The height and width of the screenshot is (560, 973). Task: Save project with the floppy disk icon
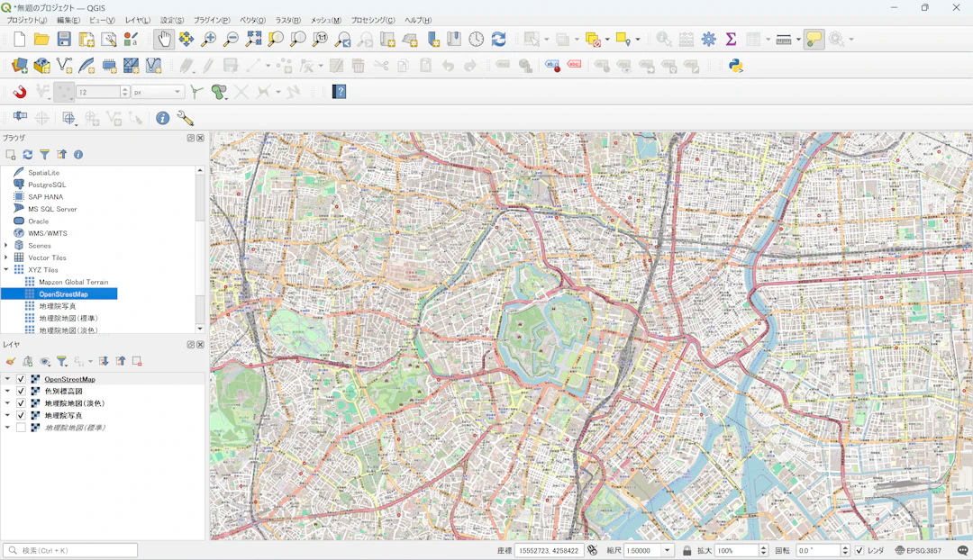pos(64,39)
